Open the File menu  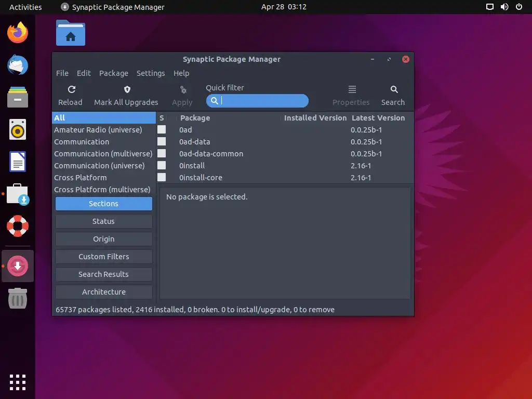click(62, 73)
